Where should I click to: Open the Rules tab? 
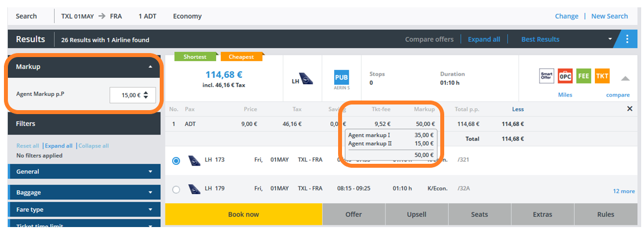pyautogui.click(x=606, y=215)
